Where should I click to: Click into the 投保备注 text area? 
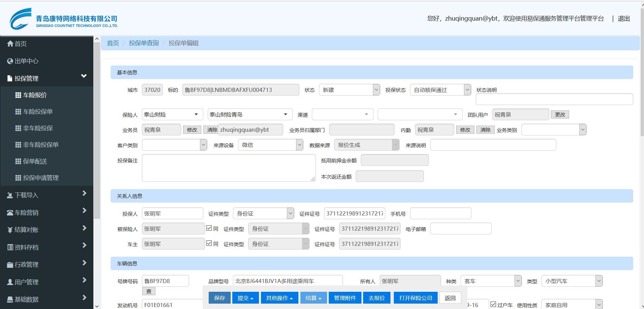228,168
